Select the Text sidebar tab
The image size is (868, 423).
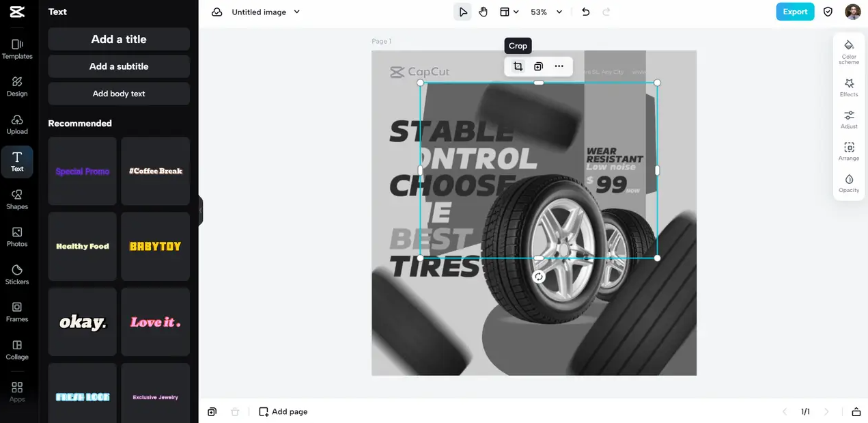click(17, 162)
